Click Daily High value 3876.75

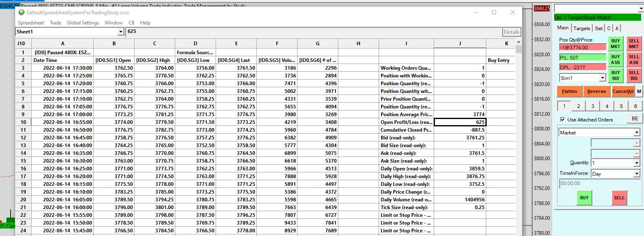point(460,176)
